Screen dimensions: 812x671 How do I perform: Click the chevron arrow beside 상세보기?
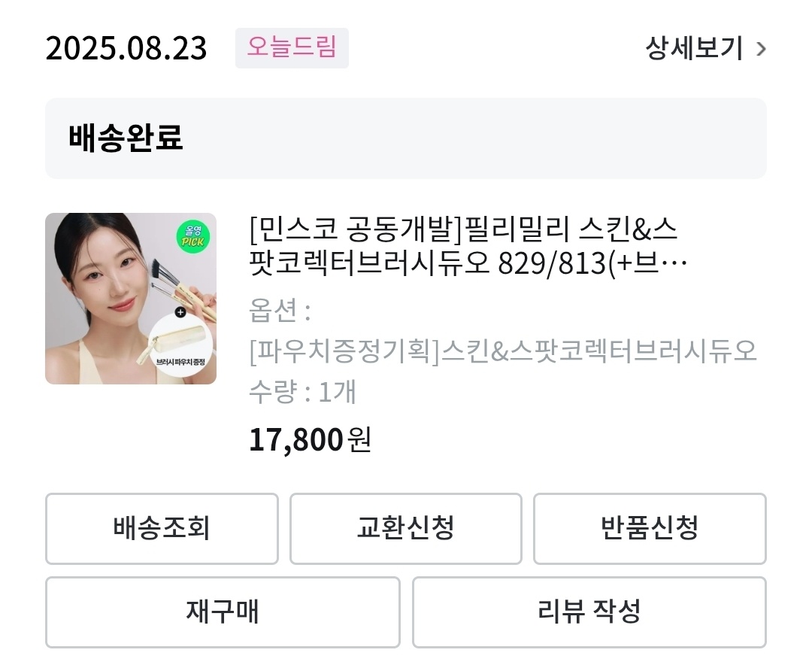click(761, 50)
